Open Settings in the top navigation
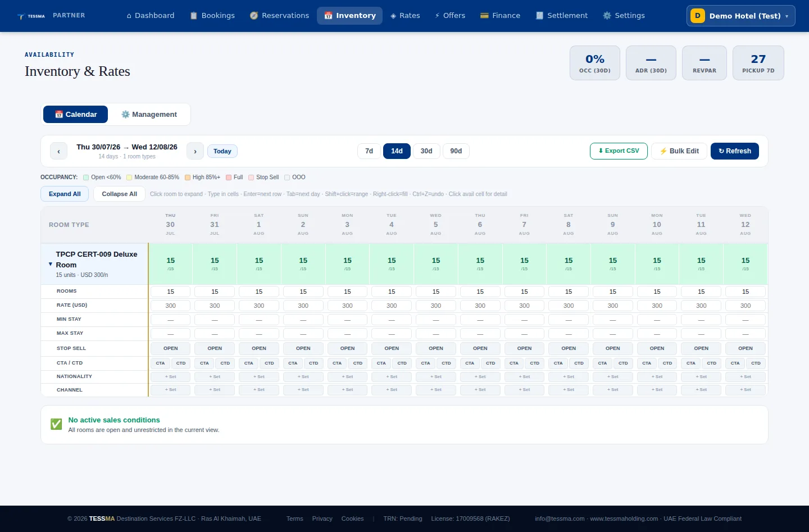 (x=624, y=16)
